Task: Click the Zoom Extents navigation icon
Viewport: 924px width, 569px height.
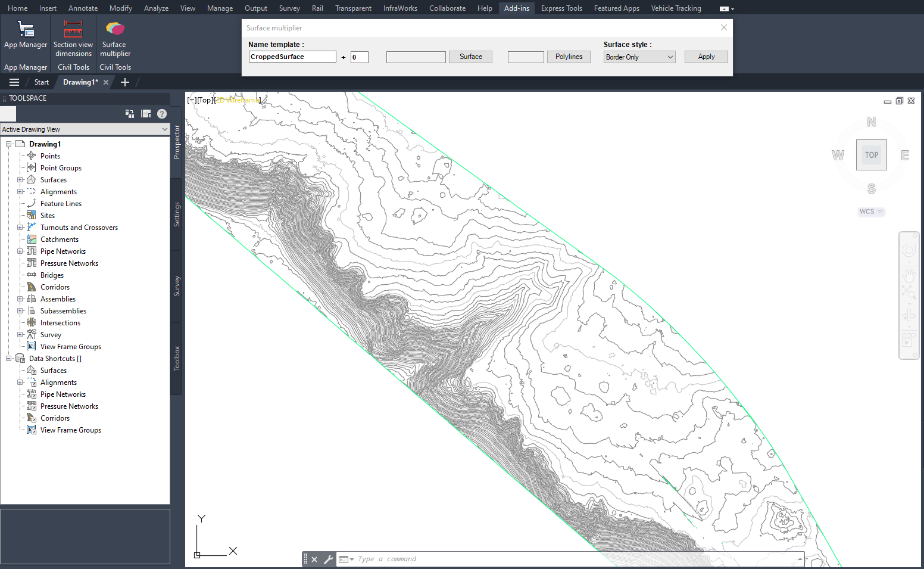Action: (x=909, y=292)
